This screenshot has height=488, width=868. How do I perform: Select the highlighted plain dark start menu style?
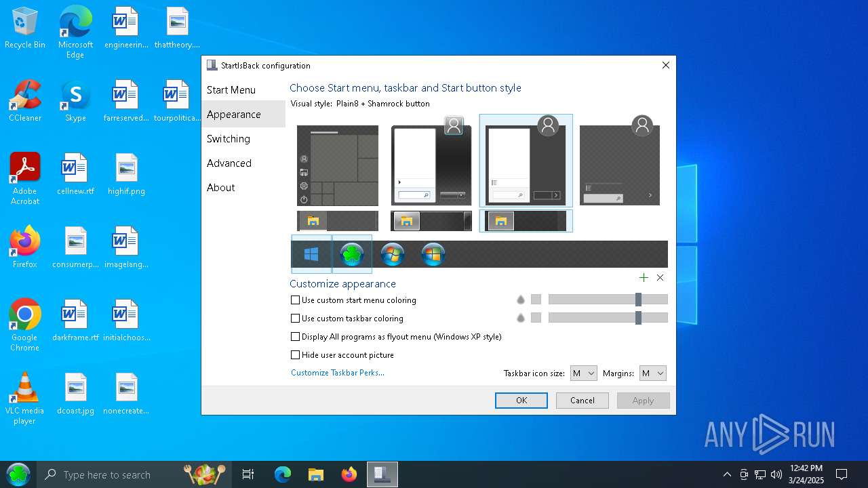click(526, 161)
